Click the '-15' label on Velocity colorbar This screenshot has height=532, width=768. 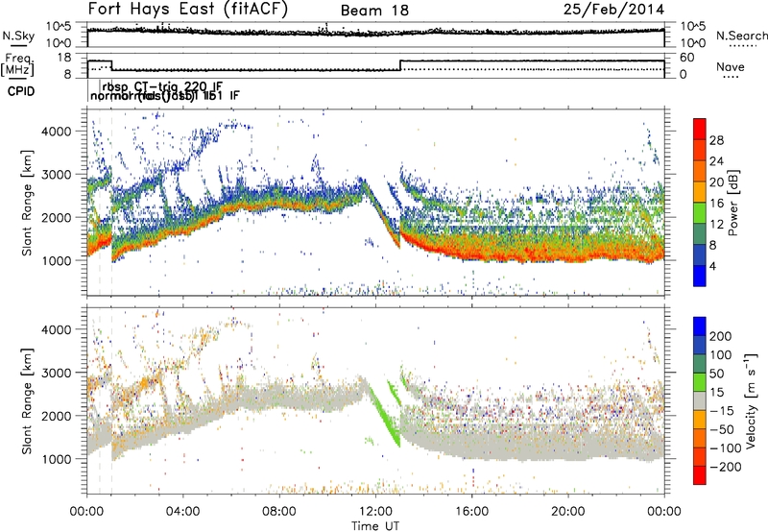pos(722,411)
